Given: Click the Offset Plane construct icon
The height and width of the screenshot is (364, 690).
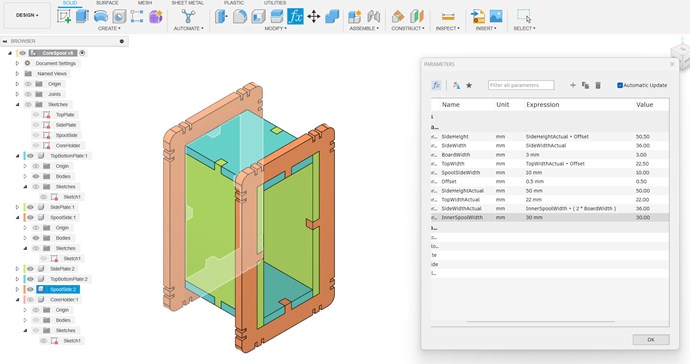Looking at the screenshot, I should coord(398,17).
